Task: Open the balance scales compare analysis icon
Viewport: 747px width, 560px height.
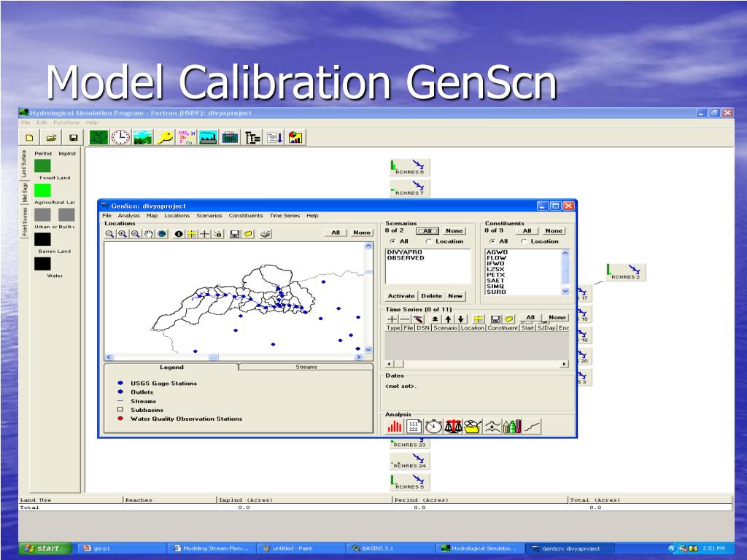Action: point(453,426)
